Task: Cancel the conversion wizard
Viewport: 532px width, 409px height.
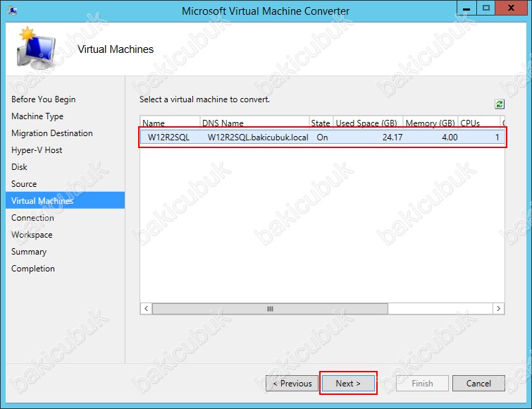Action: 478,383
